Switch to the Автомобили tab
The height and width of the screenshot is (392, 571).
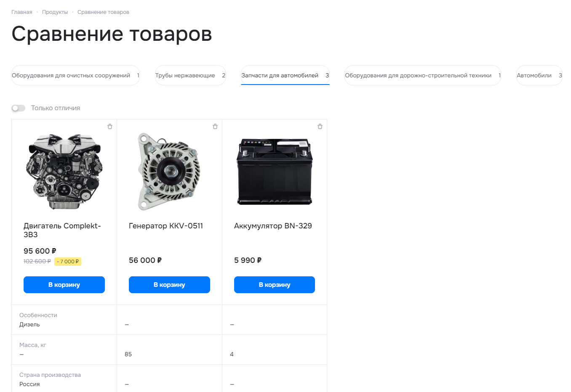tap(539, 75)
